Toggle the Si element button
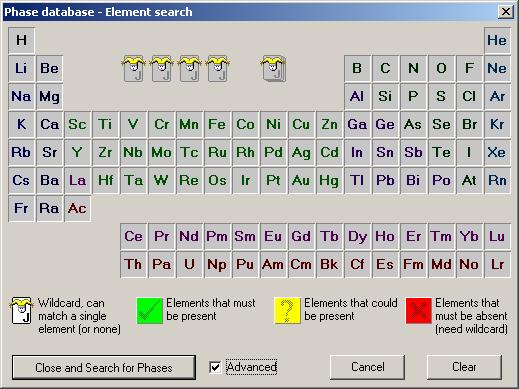Screen dimensions: 519x389 pyautogui.click(x=385, y=96)
